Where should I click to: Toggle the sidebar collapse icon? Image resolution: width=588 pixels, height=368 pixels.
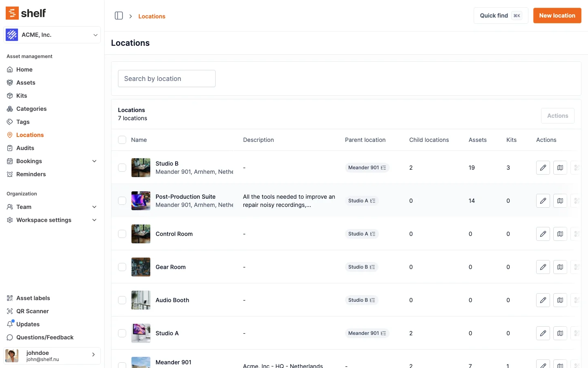pyautogui.click(x=119, y=16)
